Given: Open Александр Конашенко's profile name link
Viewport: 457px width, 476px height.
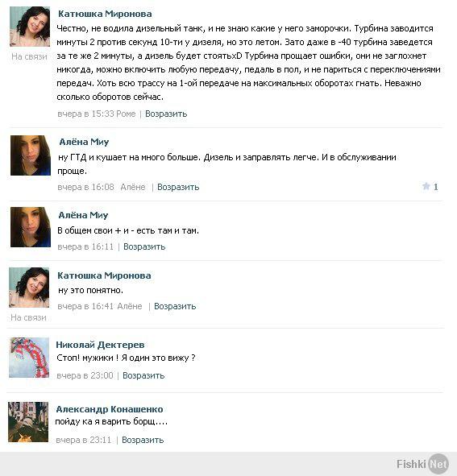Looking at the screenshot, I should coord(110,409).
